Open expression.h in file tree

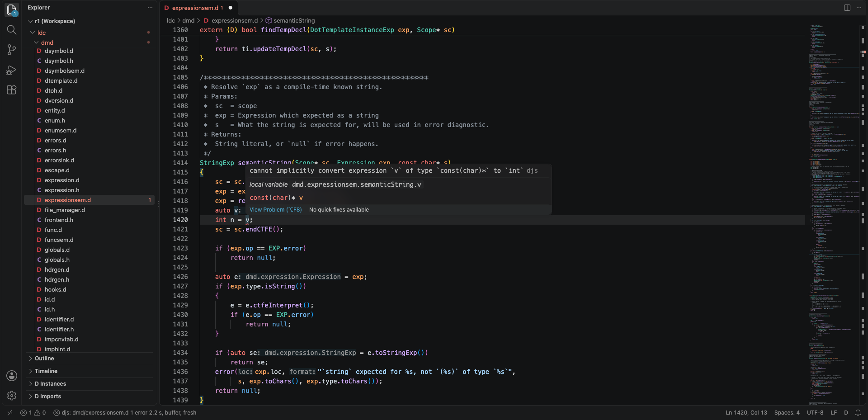pyautogui.click(x=62, y=190)
